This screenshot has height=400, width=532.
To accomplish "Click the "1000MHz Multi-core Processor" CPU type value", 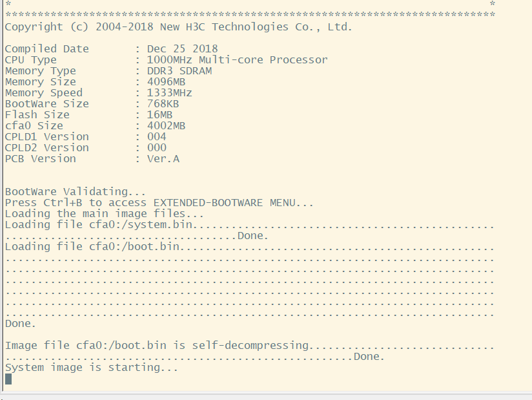I will coord(237,60).
